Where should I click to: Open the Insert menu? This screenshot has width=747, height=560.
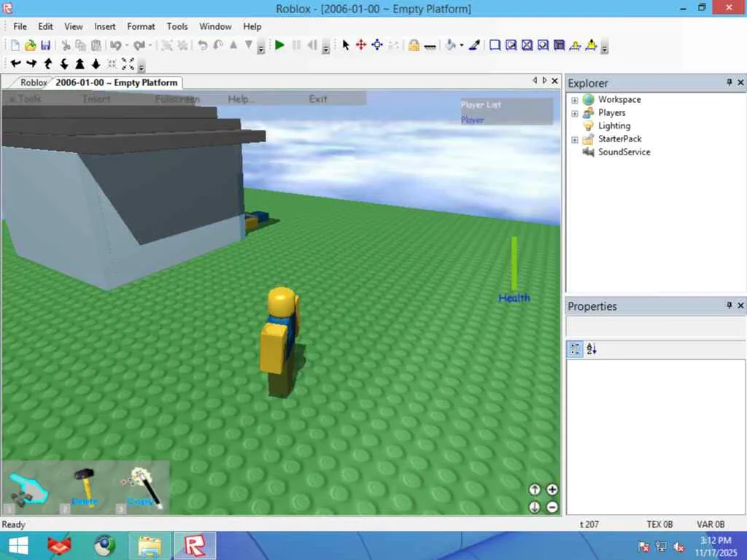[105, 27]
